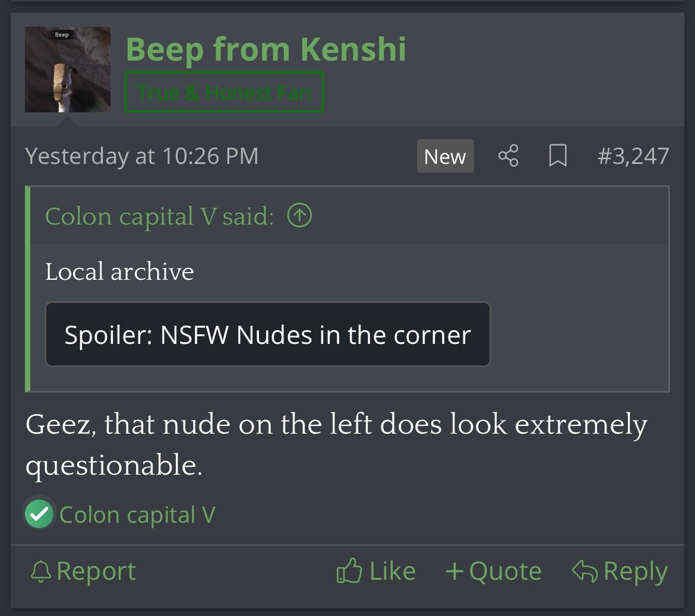Image resolution: width=695 pixels, height=616 pixels.
Task: Like this post
Action: 375,571
